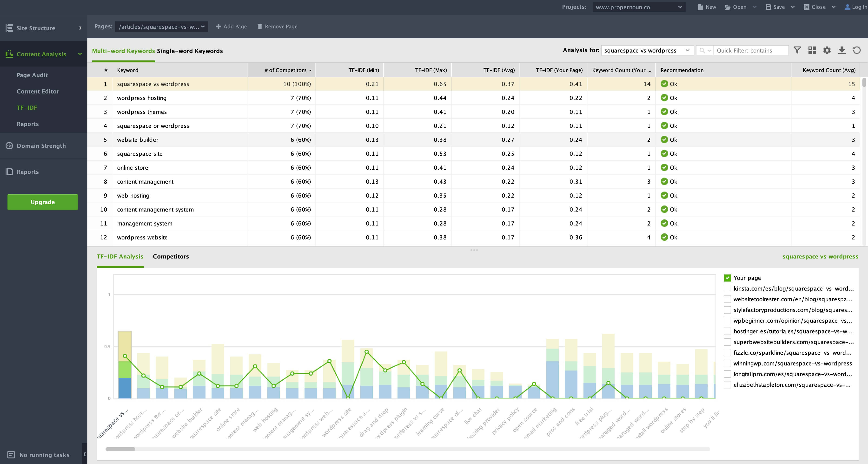The height and width of the screenshot is (464, 868).
Task: Collapse the sidebar with the arrow icon
Action: tap(85, 454)
